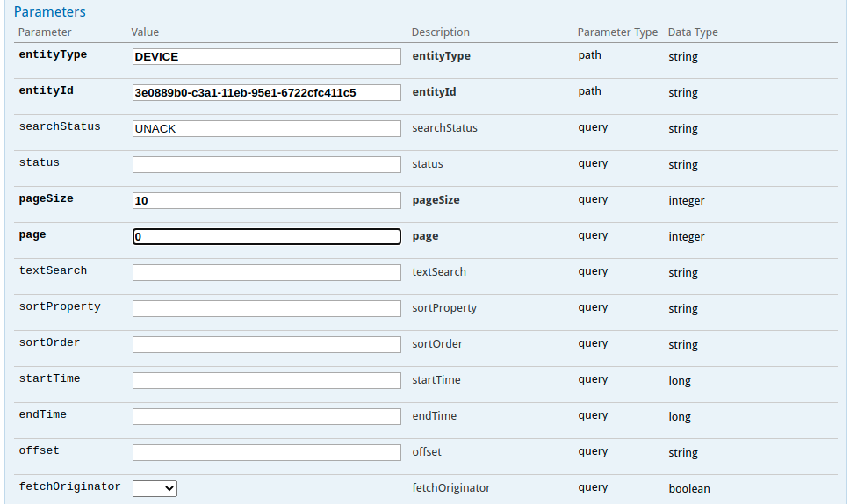850x504 pixels.
Task: Click the fetchOriginator parameter name label
Action: pos(70,486)
